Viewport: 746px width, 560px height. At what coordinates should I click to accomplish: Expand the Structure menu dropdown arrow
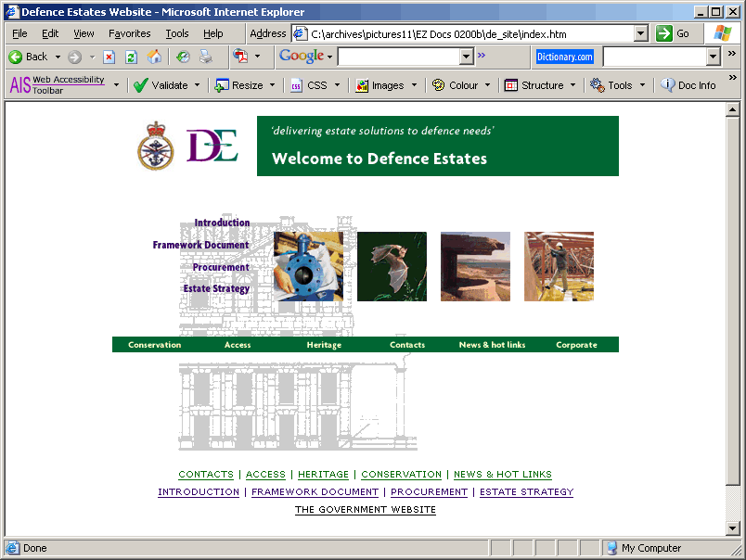(572, 85)
